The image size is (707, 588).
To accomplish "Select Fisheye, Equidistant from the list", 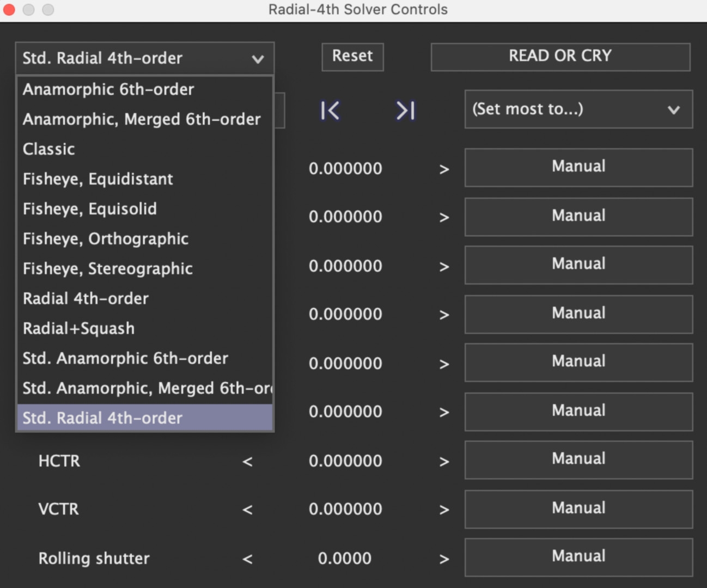I will 98,179.
